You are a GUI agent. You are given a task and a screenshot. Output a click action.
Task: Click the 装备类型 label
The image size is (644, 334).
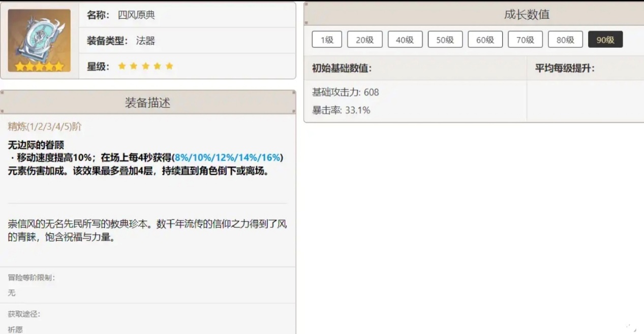[x=107, y=41]
